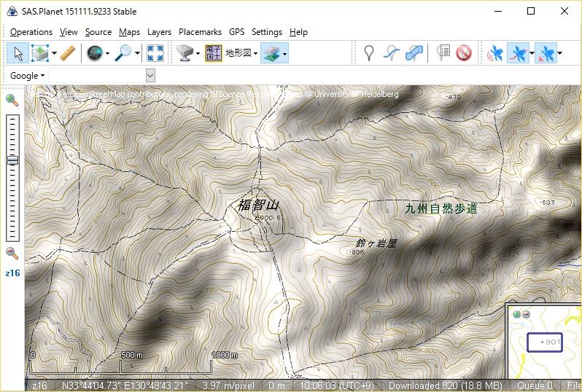This screenshot has height=392, width=582.
Task: Click the globe go-to location icon
Action: tap(94, 53)
